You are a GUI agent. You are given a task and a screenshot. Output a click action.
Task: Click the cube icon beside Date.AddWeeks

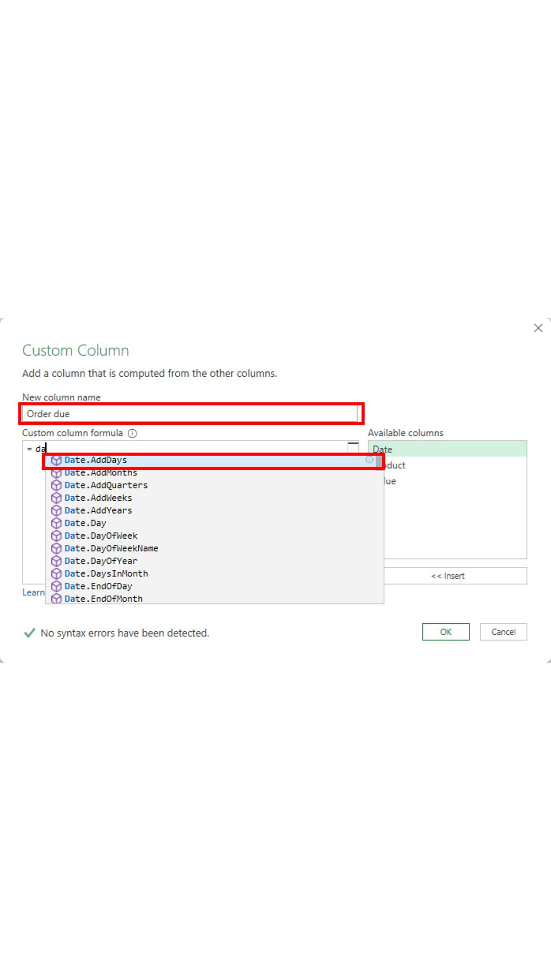(x=56, y=498)
